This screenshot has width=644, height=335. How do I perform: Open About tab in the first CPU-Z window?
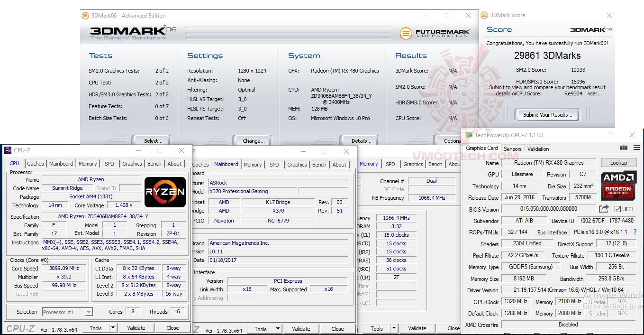coord(174,164)
